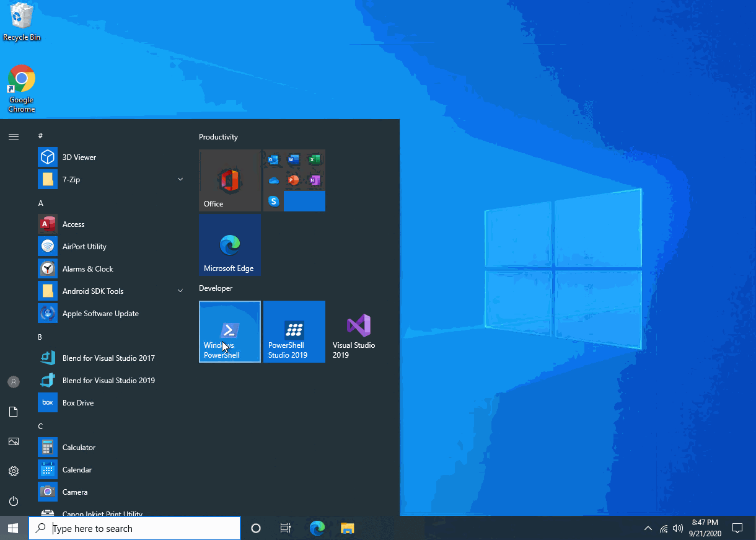
Task: Click the Windows Start button
Action: point(14,528)
